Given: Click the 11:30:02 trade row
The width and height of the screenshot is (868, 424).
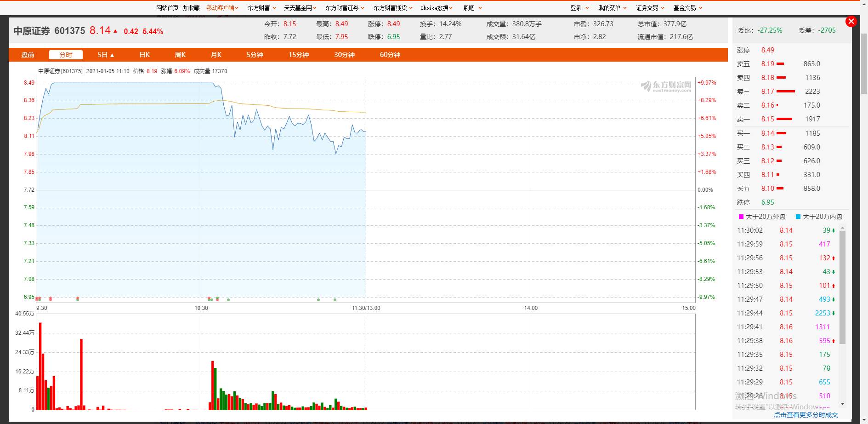Looking at the screenshot, I should tap(786, 230).
